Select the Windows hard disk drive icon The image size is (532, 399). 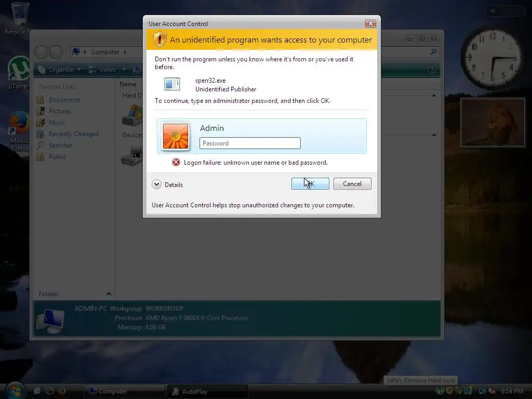coord(132,115)
